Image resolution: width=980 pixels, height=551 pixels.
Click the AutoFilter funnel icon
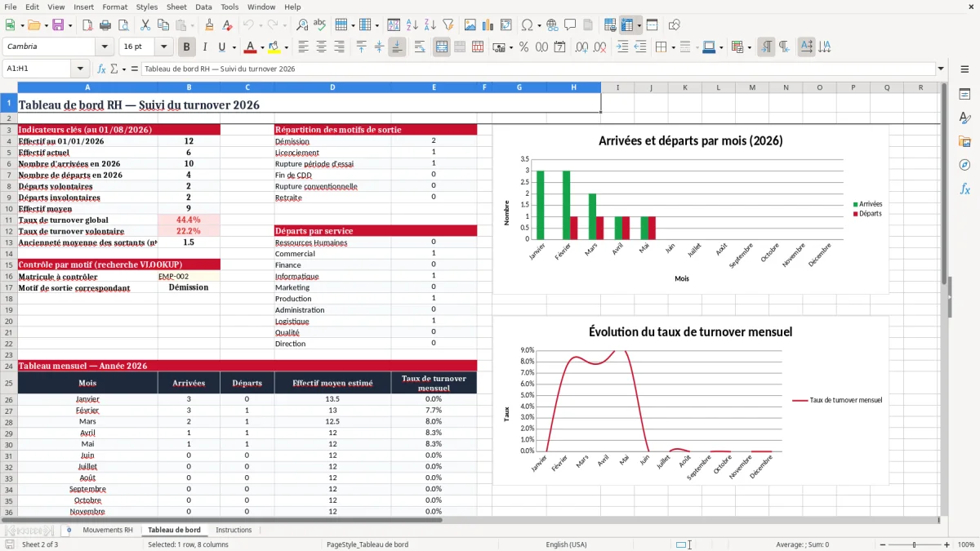(448, 25)
